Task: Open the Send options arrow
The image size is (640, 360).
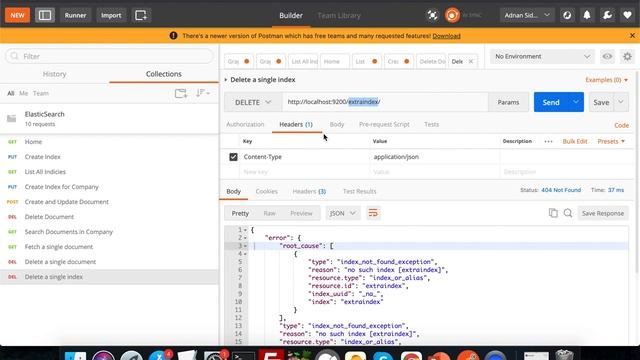Action: [576, 102]
